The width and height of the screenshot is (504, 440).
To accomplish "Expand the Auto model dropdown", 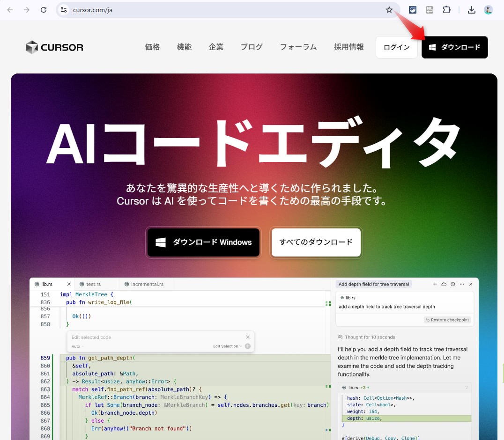I will point(77,346).
